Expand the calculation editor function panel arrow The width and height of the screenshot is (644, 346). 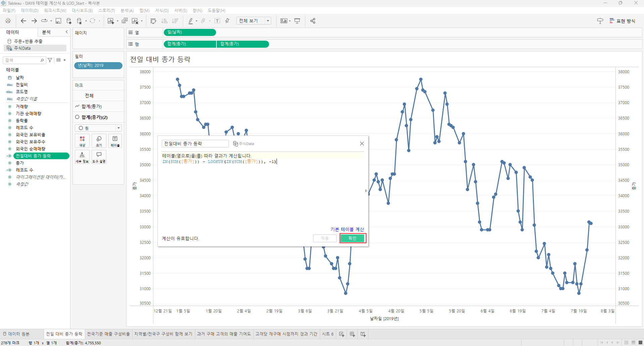click(x=366, y=191)
